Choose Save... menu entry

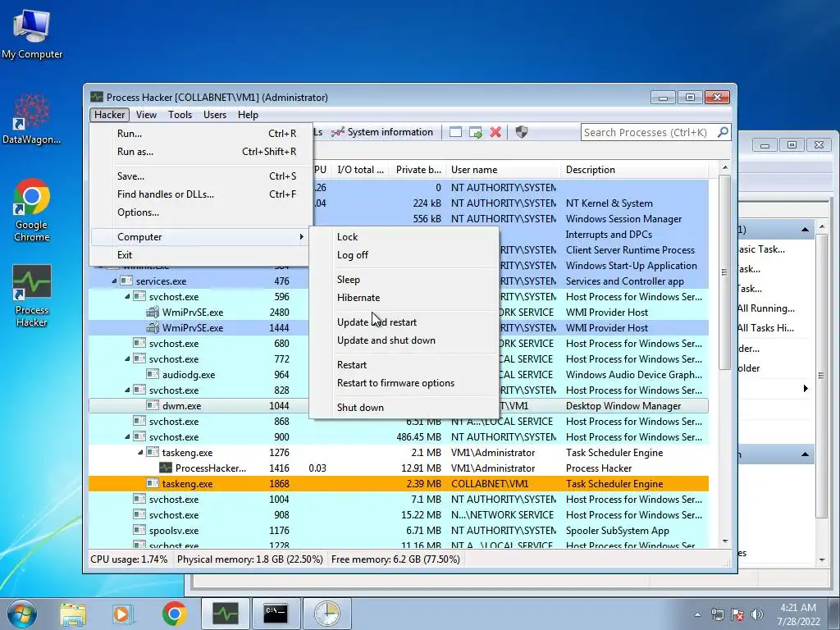[202, 176]
